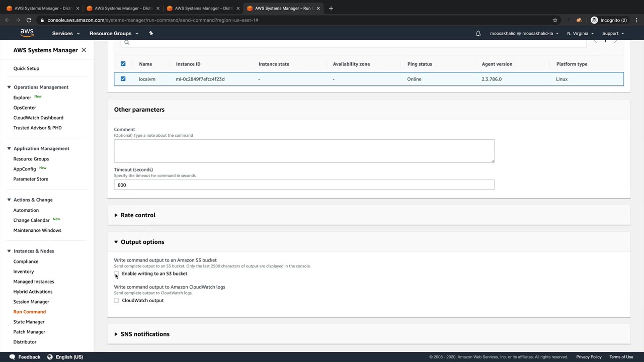Image resolution: width=644 pixels, height=362 pixels.
Task: Collapse the Application Management nav group
Action: [x=9, y=148]
